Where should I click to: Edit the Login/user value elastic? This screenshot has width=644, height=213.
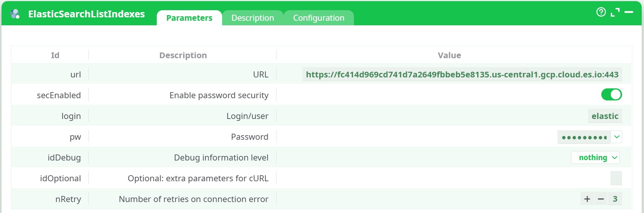(605, 116)
